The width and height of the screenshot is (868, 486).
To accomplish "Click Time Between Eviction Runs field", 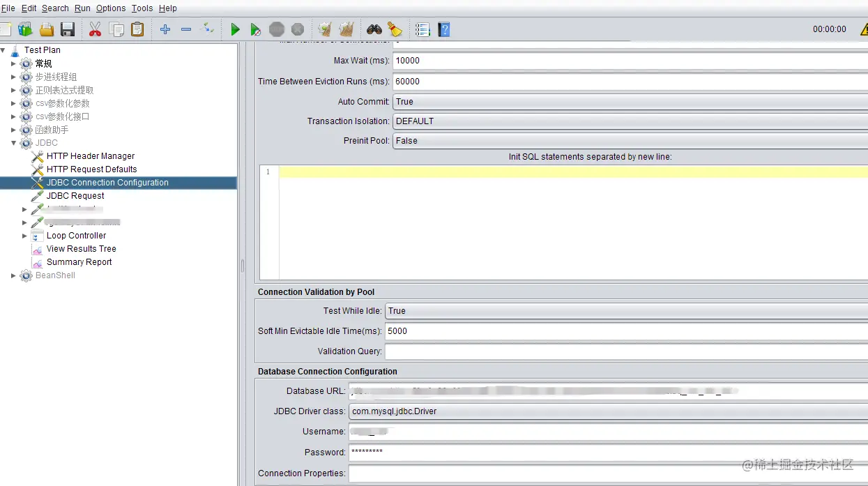I will coord(630,82).
